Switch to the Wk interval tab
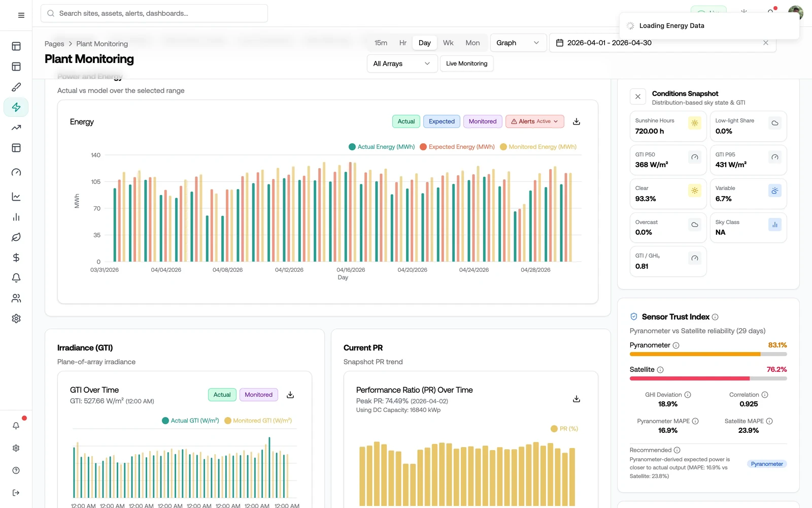The image size is (812, 508). (x=448, y=43)
